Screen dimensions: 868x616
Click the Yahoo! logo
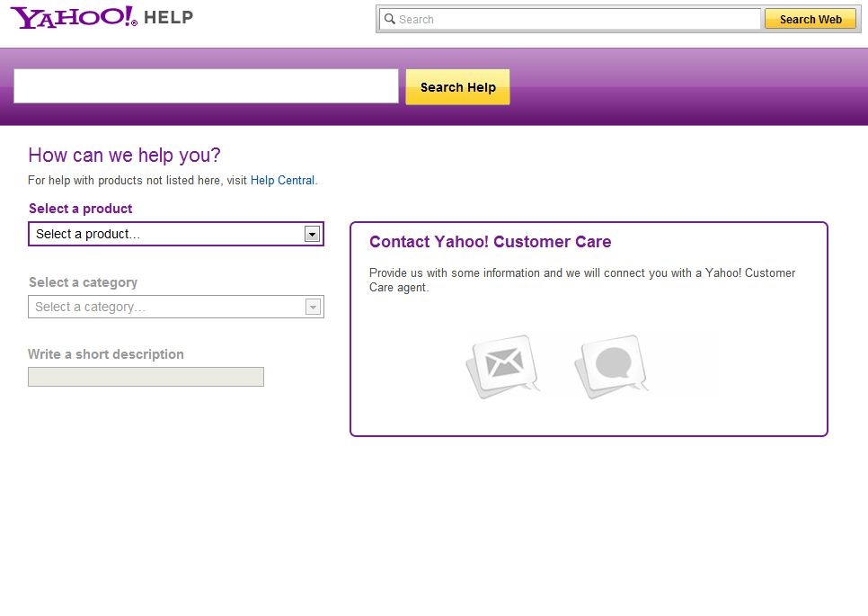pyautogui.click(x=74, y=18)
